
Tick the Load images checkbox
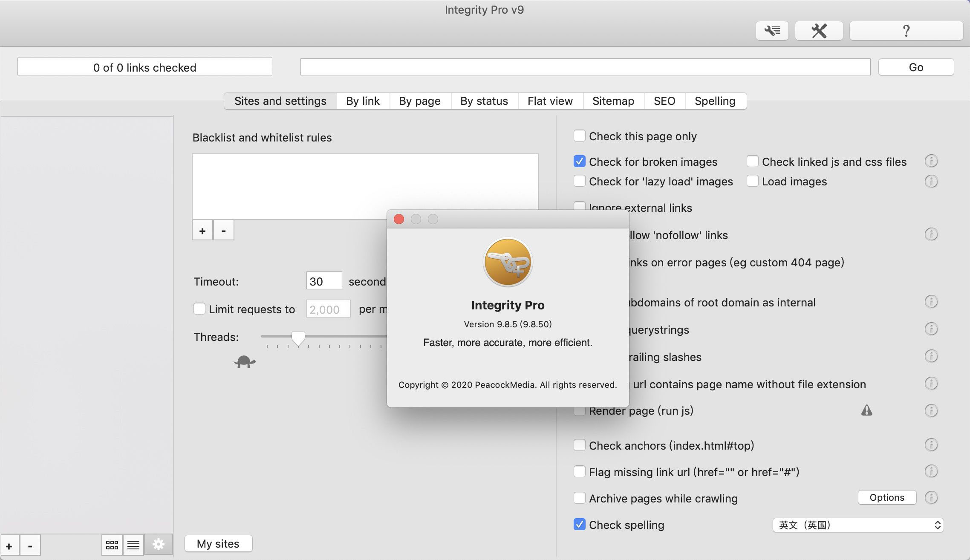tap(752, 181)
